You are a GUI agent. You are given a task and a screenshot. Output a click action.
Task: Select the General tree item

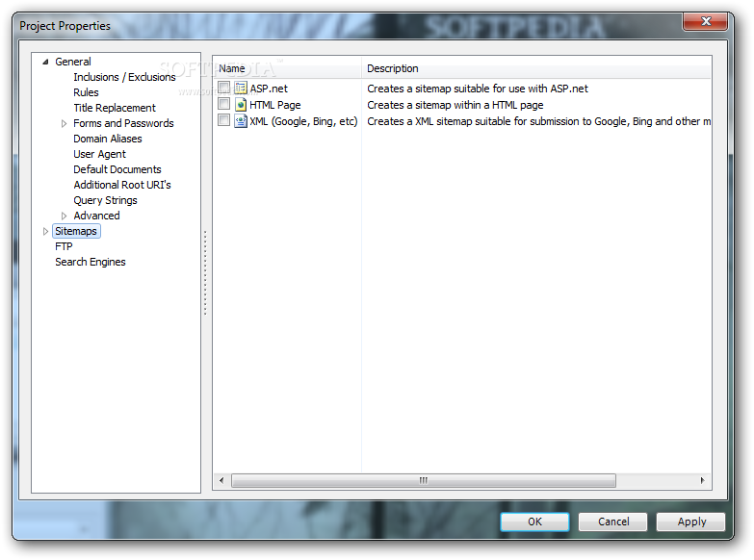click(72, 62)
